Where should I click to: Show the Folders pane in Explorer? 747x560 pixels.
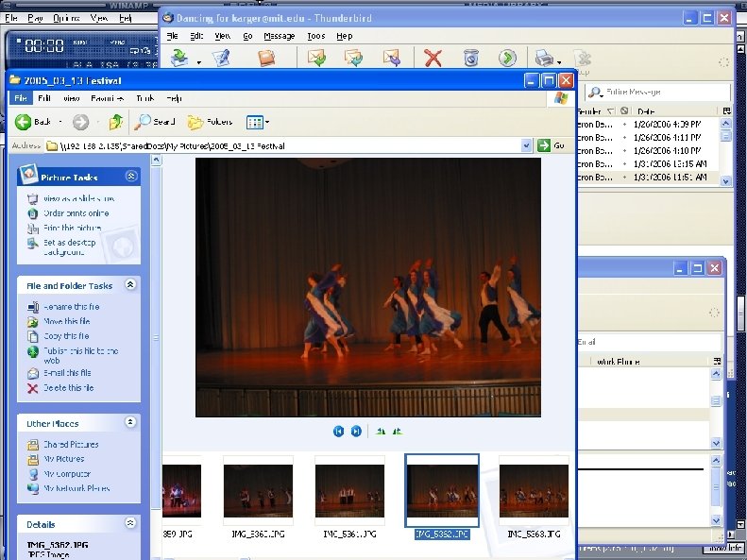click(x=209, y=122)
